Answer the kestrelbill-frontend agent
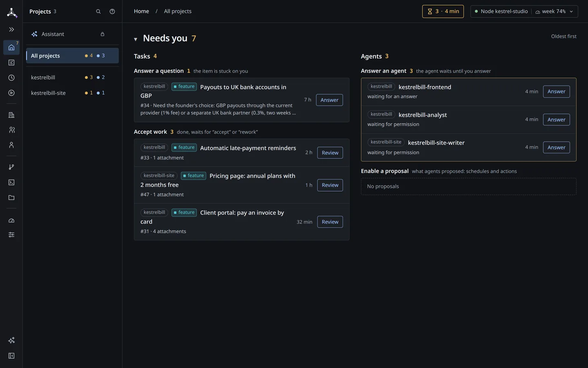Image resolution: width=588 pixels, height=368 pixels. (x=557, y=92)
